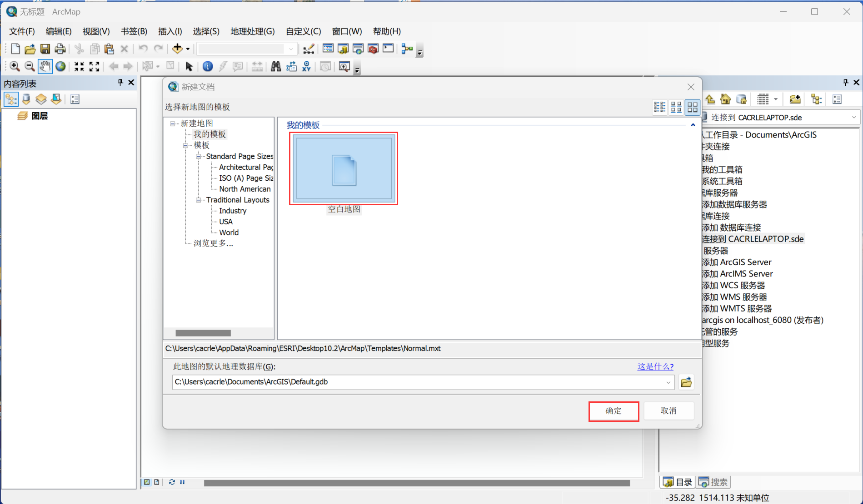Click the Fixed Zoom Out icon

pyautogui.click(x=94, y=66)
